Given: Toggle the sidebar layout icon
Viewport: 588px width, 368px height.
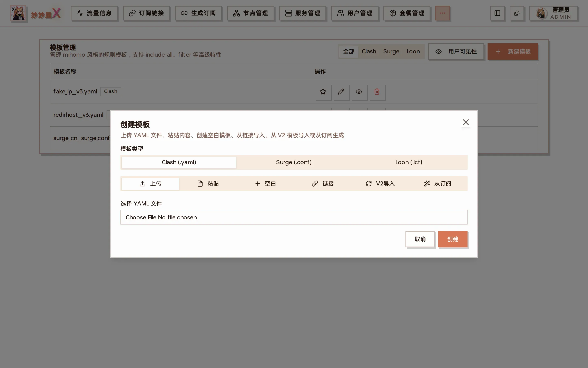Looking at the screenshot, I should pos(497,13).
